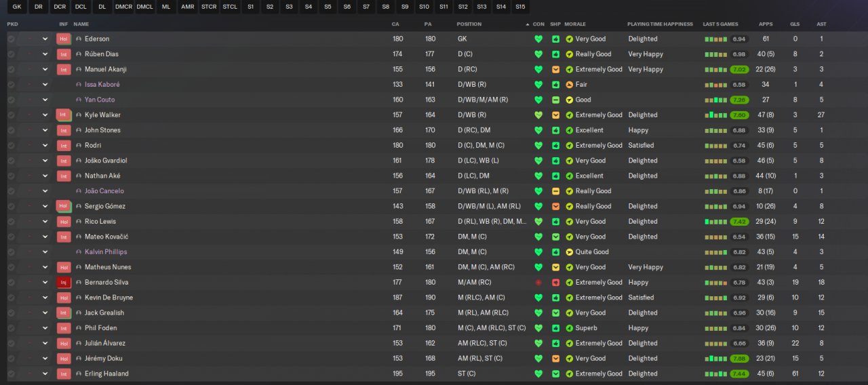The height and width of the screenshot is (385, 868).
Task: Select the AMR position slot
Action: tap(187, 7)
